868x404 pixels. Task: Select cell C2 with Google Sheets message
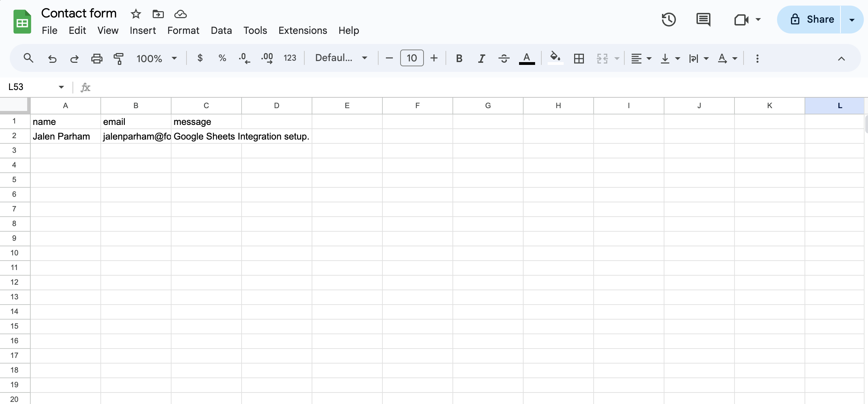click(206, 136)
